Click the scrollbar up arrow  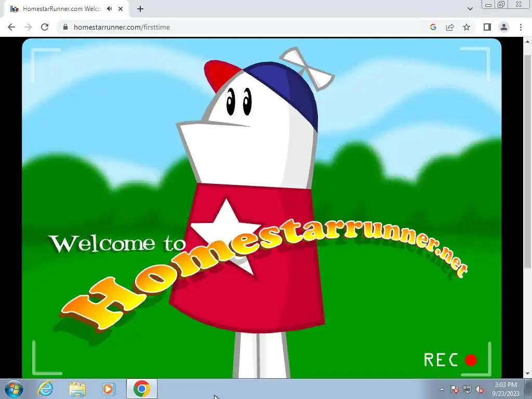[527, 42]
